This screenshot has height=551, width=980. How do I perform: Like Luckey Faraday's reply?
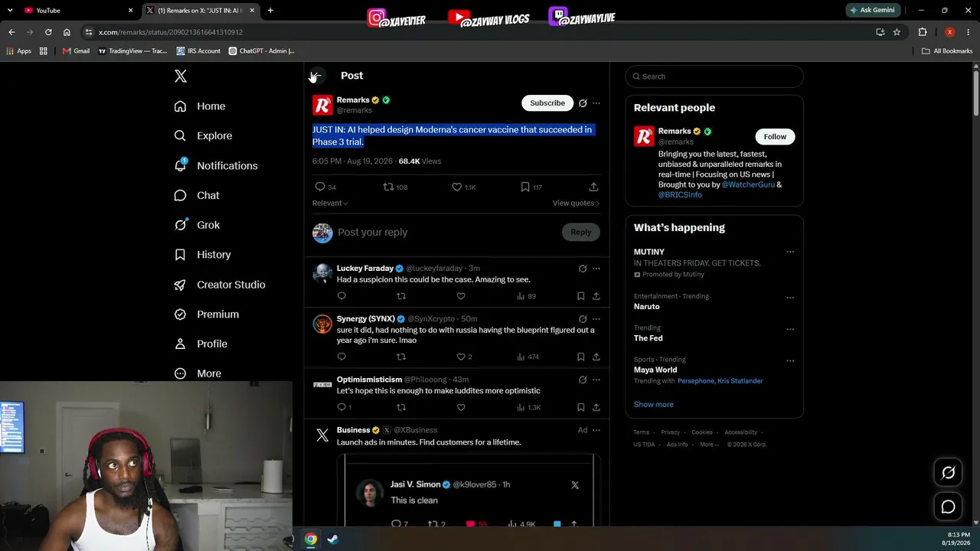[461, 296]
